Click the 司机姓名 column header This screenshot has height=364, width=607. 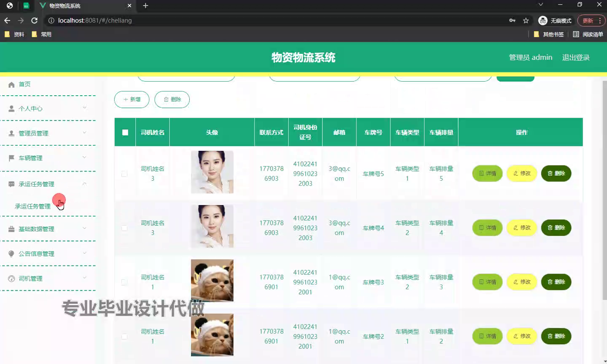pyautogui.click(x=153, y=132)
